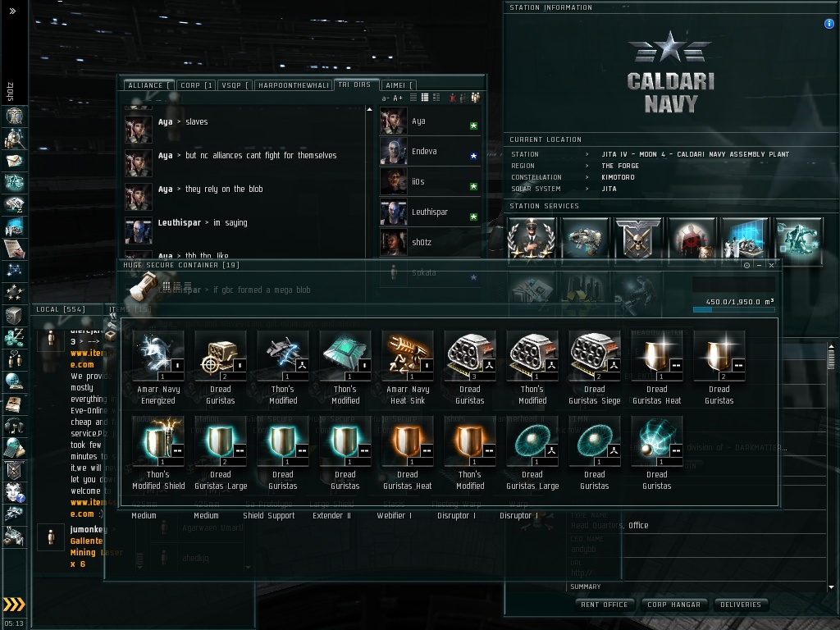Open the Jukebox headphones icon
Viewport: 840px width, 630px height.
(x=14, y=426)
